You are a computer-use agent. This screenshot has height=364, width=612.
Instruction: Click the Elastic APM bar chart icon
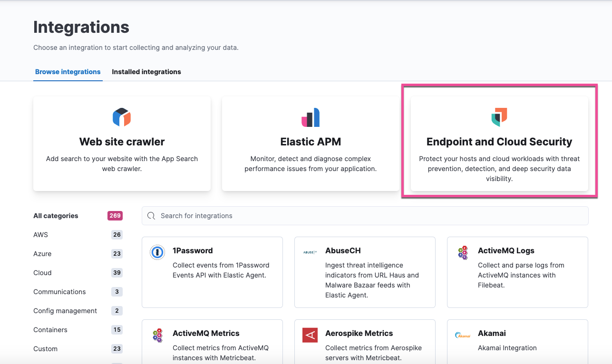[x=311, y=116]
